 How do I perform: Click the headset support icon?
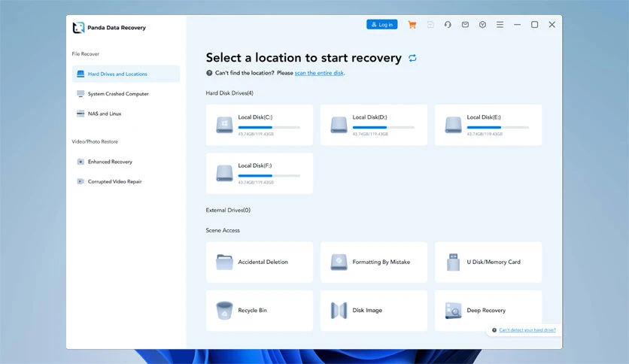tap(448, 25)
